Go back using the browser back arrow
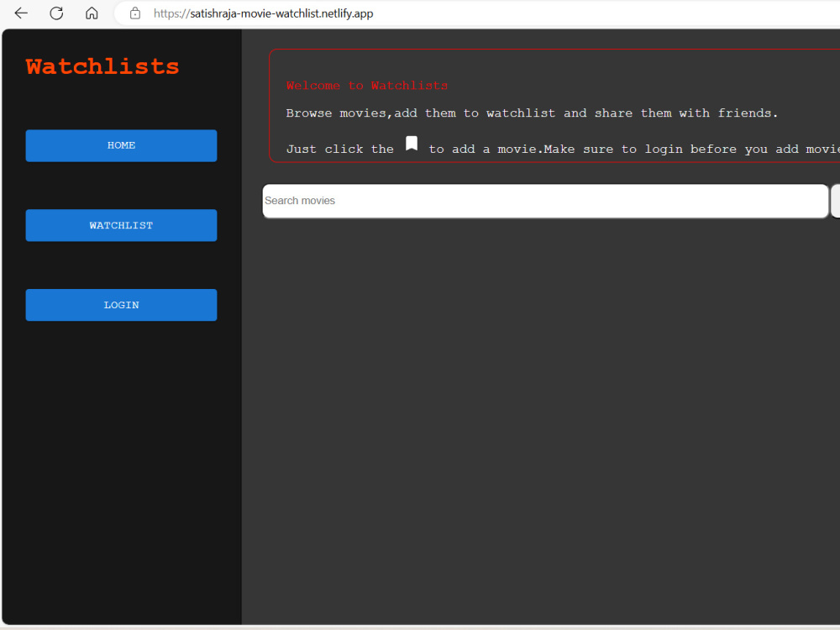This screenshot has height=630, width=840. click(x=21, y=13)
